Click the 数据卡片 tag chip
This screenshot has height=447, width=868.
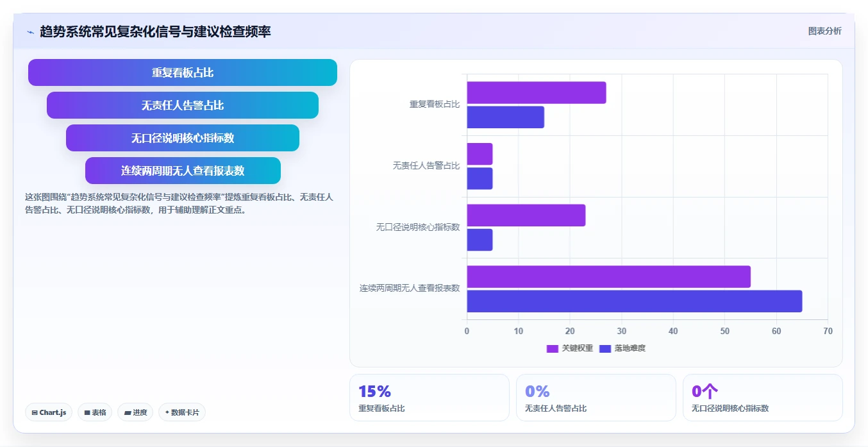(182, 412)
